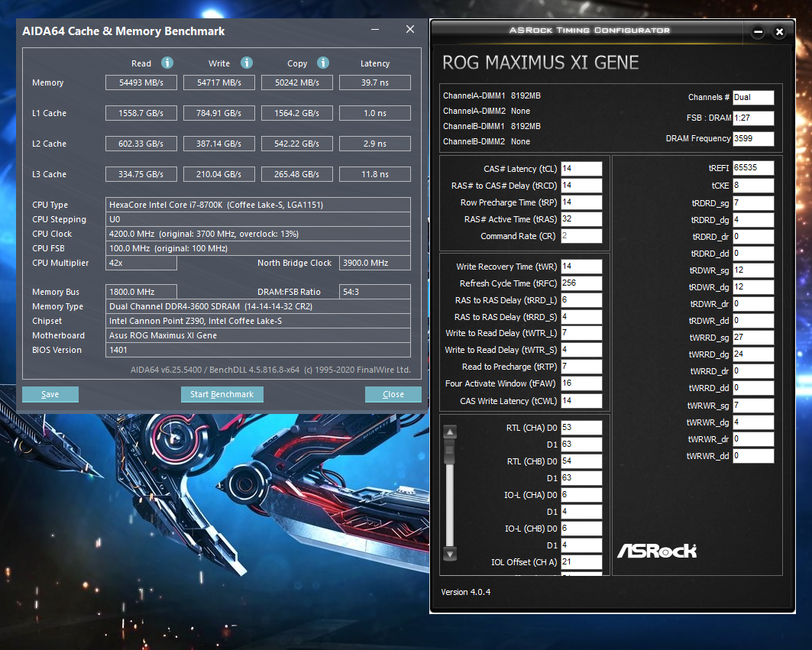Click the Read to Precharge (tRTP) field
The height and width of the screenshot is (650, 812).
pos(581,367)
